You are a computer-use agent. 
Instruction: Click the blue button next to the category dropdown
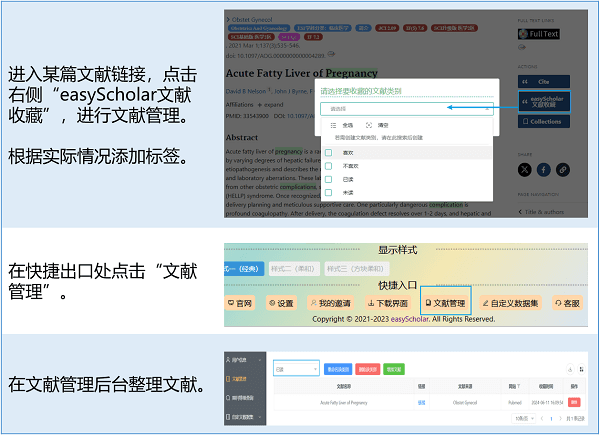338,369
